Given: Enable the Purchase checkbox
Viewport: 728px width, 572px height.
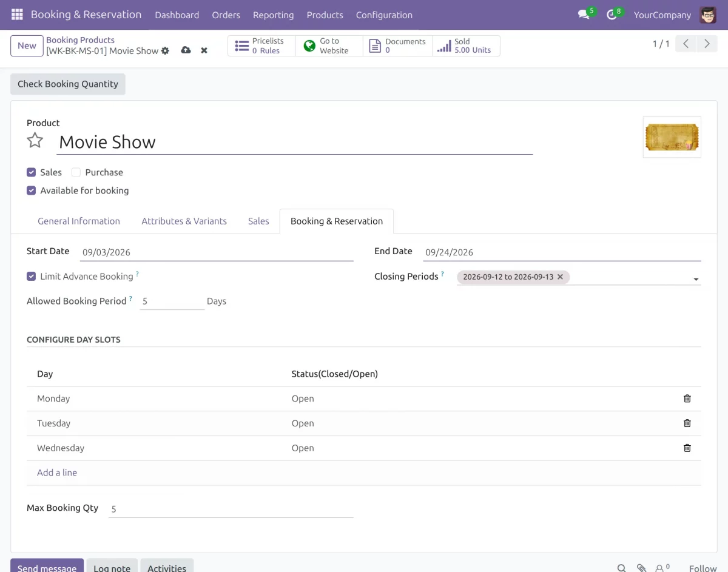Looking at the screenshot, I should click(76, 172).
